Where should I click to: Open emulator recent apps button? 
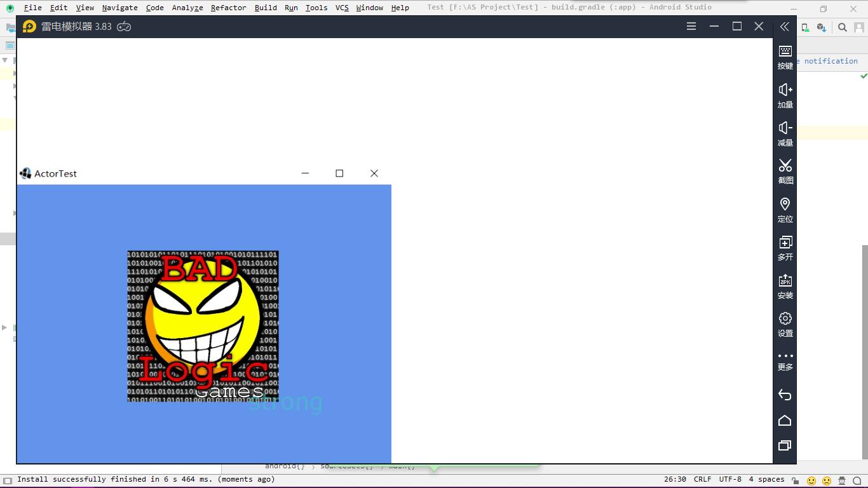[785, 445]
